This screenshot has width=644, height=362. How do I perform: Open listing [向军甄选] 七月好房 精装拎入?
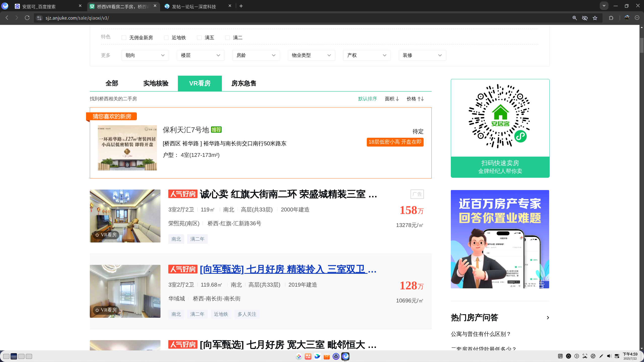pyautogui.click(x=288, y=269)
